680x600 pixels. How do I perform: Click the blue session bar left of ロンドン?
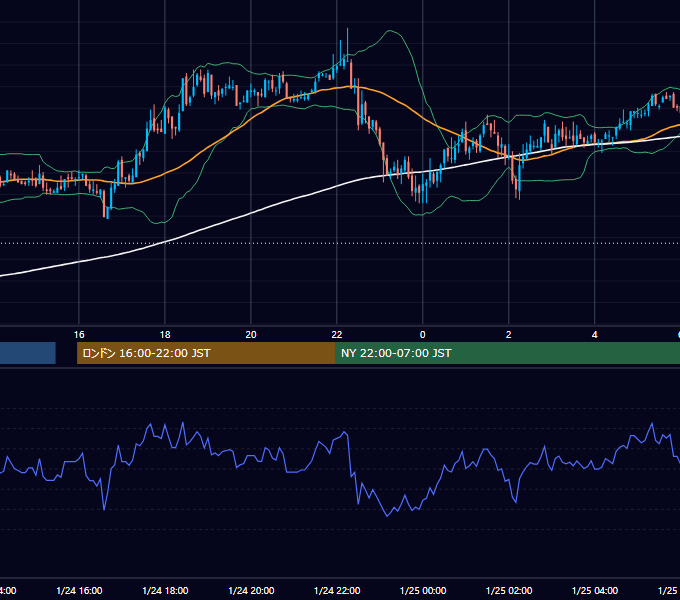pos(28,353)
